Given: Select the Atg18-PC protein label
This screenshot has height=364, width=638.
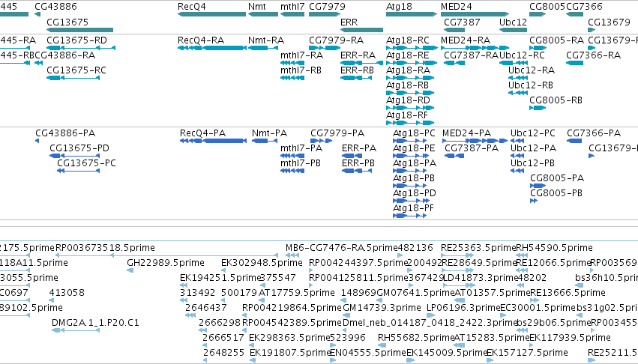Looking at the screenshot, I should point(414,133).
